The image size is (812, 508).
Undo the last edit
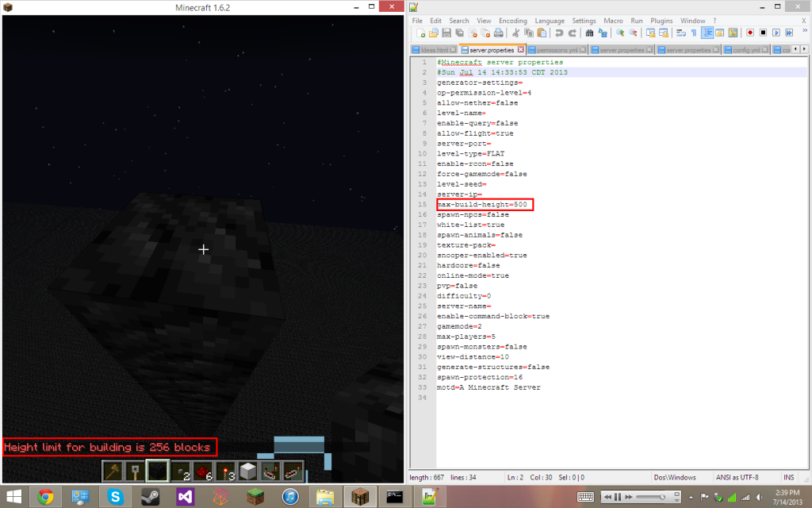coord(559,33)
